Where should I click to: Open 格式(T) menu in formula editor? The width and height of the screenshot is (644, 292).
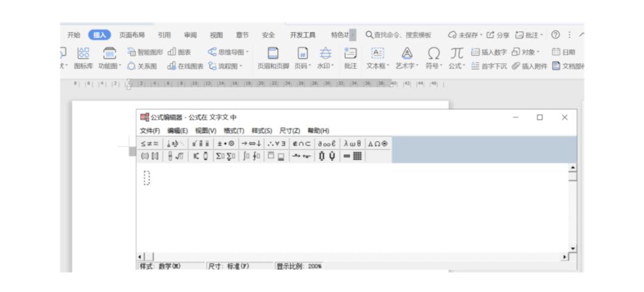(234, 130)
